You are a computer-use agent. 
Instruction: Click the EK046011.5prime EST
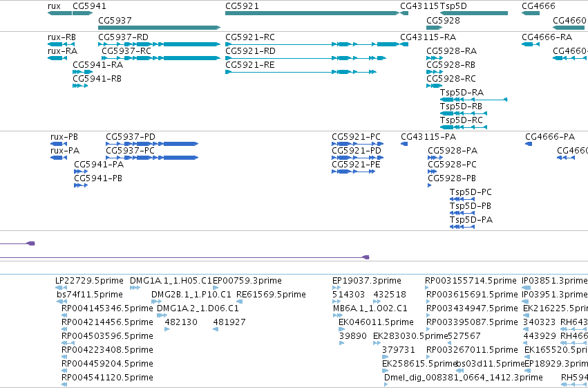[341, 329]
